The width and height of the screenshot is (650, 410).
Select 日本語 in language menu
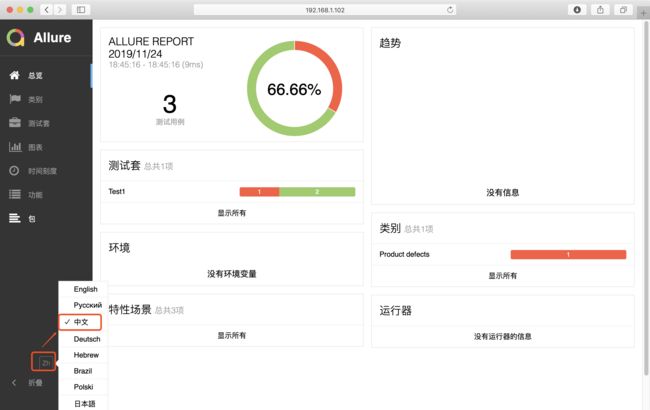click(83, 403)
